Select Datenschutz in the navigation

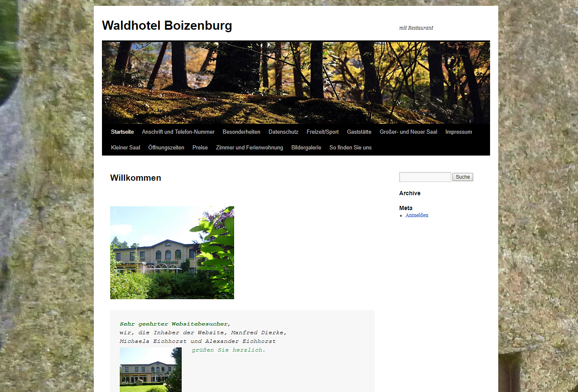click(283, 132)
